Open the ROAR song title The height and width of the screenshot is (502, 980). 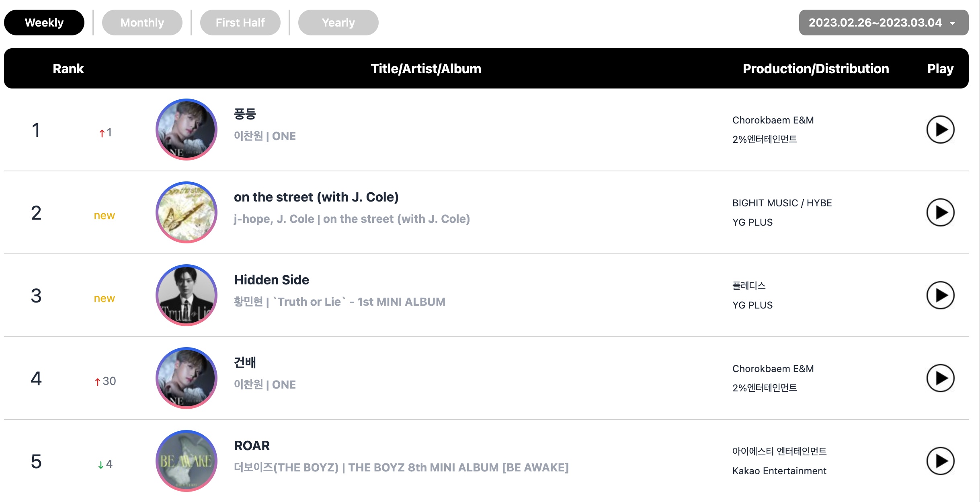pyautogui.click(x=252, y=446)
